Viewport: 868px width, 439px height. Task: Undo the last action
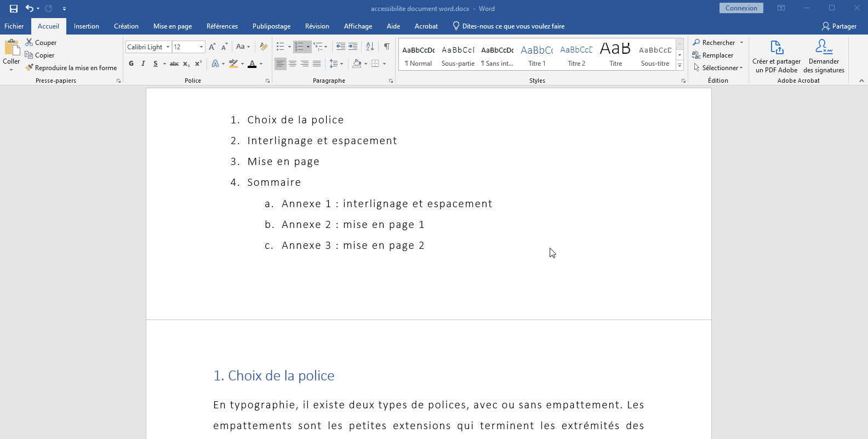[x=30, y=8]
